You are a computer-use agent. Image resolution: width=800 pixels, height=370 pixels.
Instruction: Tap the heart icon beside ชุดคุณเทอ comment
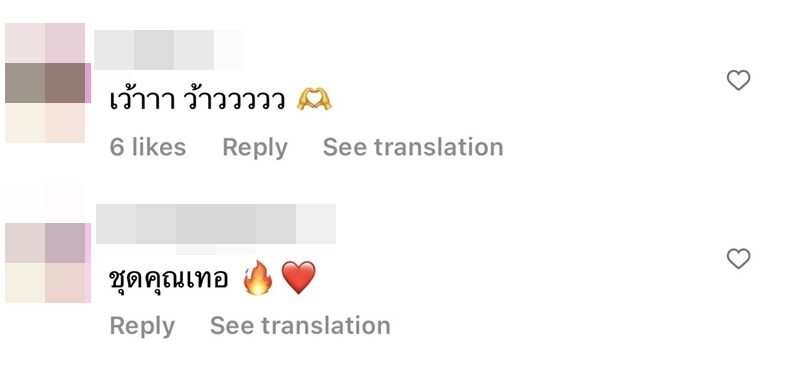click(x=738, y=259)
